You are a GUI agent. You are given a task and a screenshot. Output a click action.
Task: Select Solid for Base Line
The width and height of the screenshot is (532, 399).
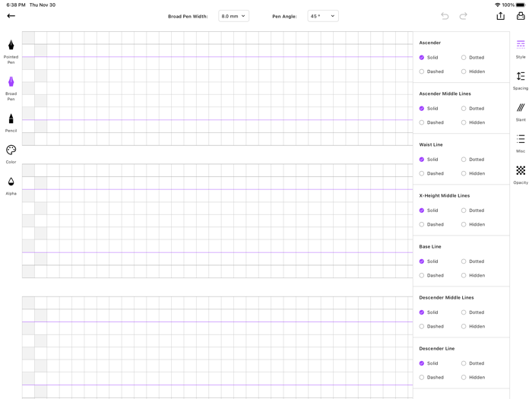coord(429,261)
